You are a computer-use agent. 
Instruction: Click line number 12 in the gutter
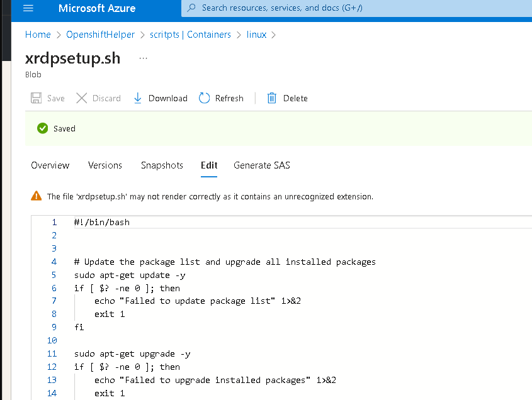(52, 367)
